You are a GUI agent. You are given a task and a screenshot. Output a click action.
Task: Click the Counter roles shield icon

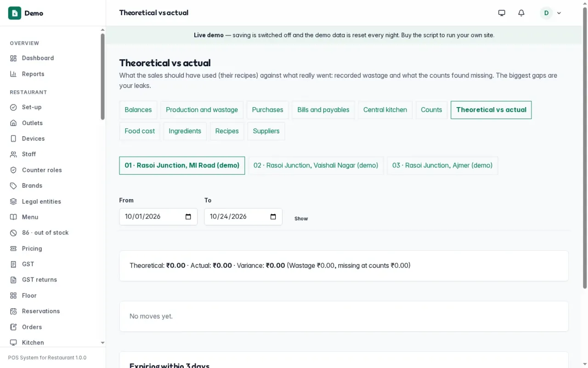pos(13,170)
